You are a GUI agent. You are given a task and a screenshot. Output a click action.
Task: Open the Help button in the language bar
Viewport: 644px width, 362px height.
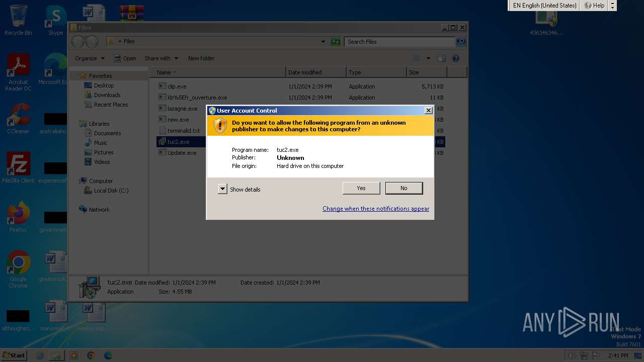click(594, 6)
